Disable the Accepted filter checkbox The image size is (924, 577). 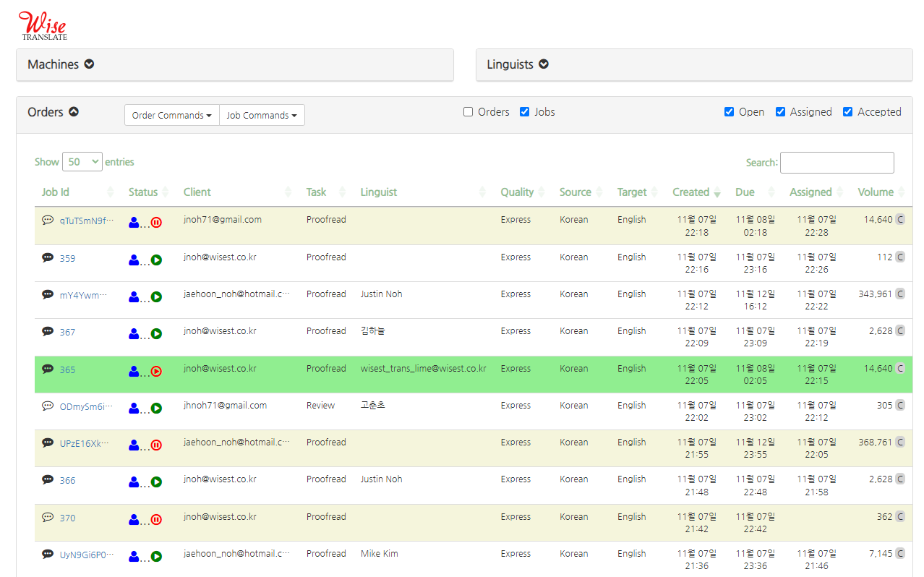point(848,112)
